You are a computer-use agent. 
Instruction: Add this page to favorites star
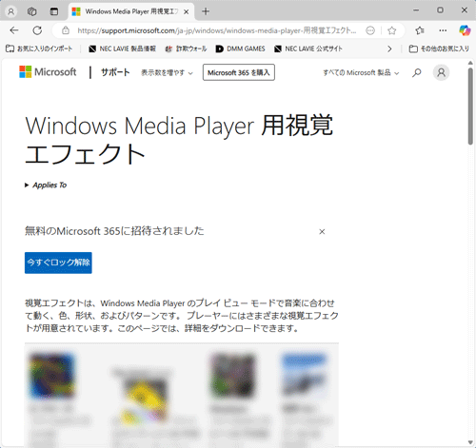point(392,30)
